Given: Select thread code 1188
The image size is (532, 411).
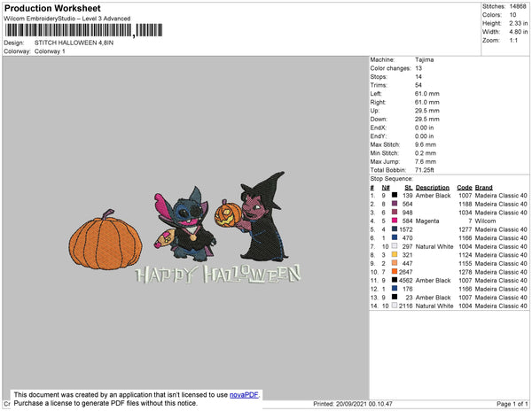Looking at the screenshot, I should click(465, 204).
